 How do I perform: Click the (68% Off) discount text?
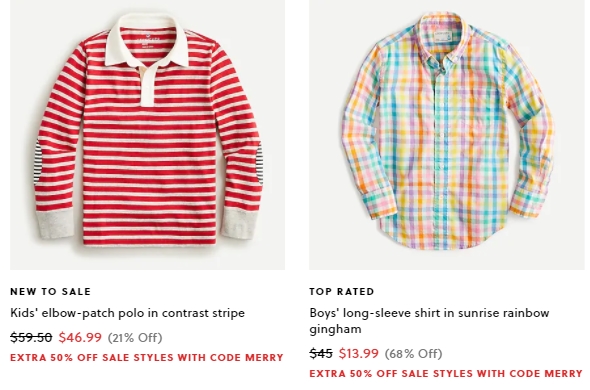[413, 354]
